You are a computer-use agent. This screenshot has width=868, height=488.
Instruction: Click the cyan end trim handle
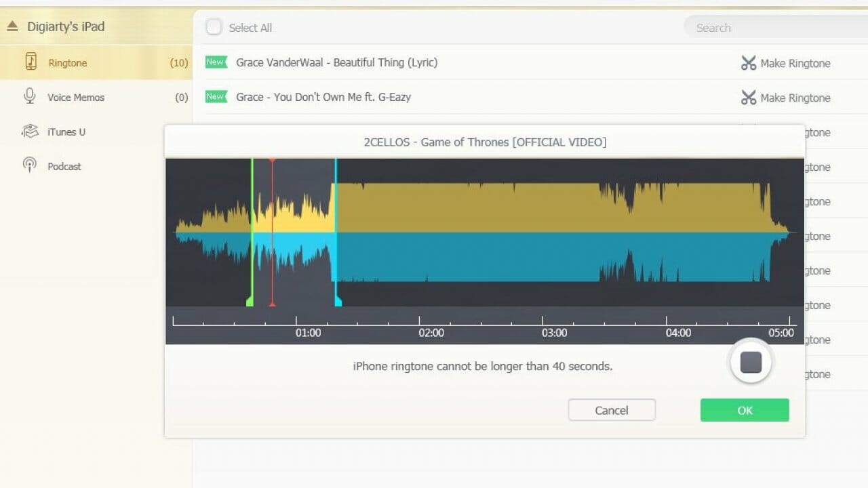337,300
